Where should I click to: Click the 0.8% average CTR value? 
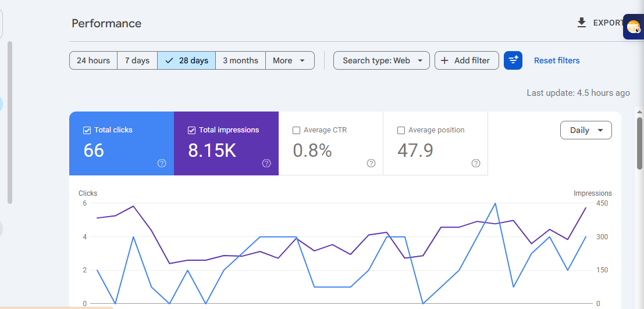pyautogui.click(x=312, y=150)
